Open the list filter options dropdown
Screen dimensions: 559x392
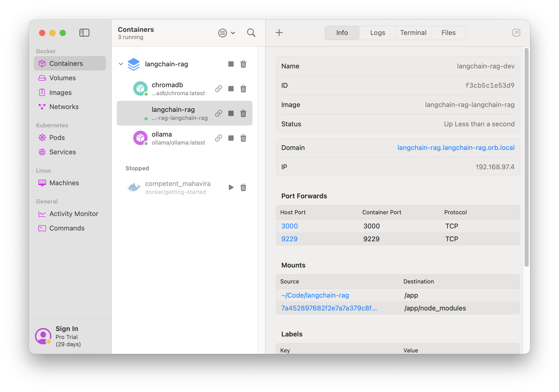pyautogui.click(x=223, y=33)
